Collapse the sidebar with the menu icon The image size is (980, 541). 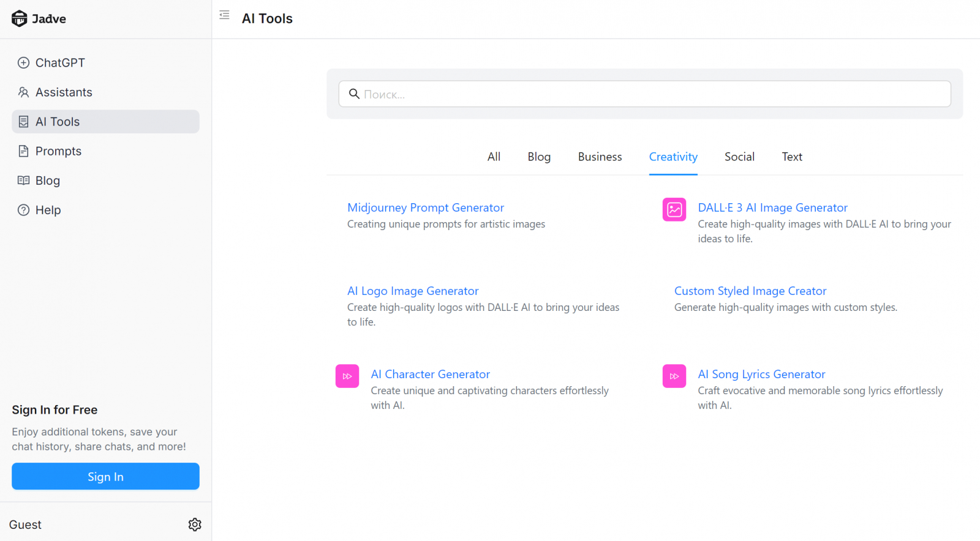click(x=224, y=15)
